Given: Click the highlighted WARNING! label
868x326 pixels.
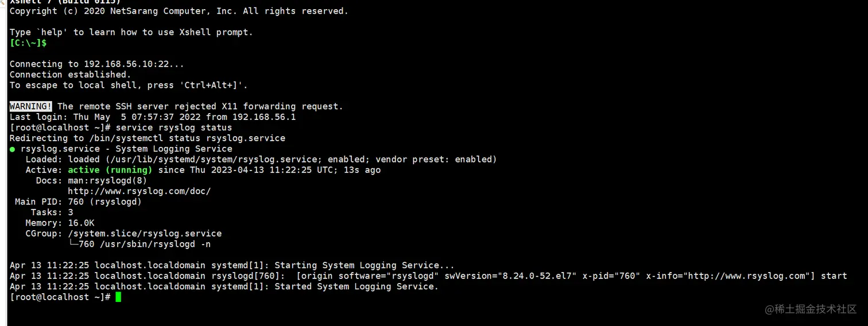Looking at the screenshot, I should [31, 106].
